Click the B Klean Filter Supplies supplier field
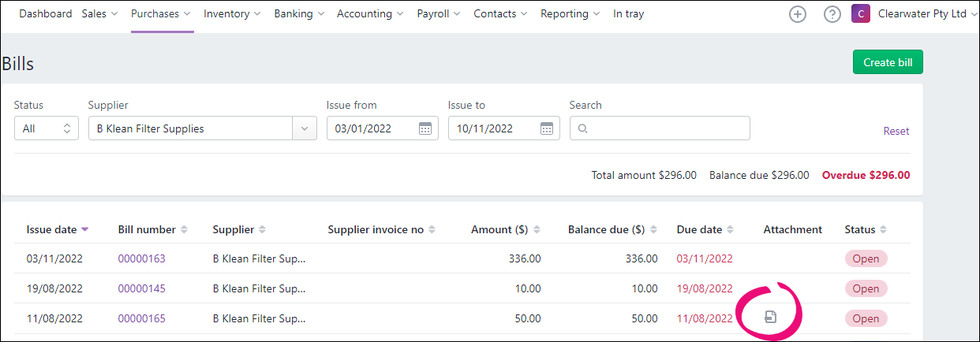 [x=202, y=128]
